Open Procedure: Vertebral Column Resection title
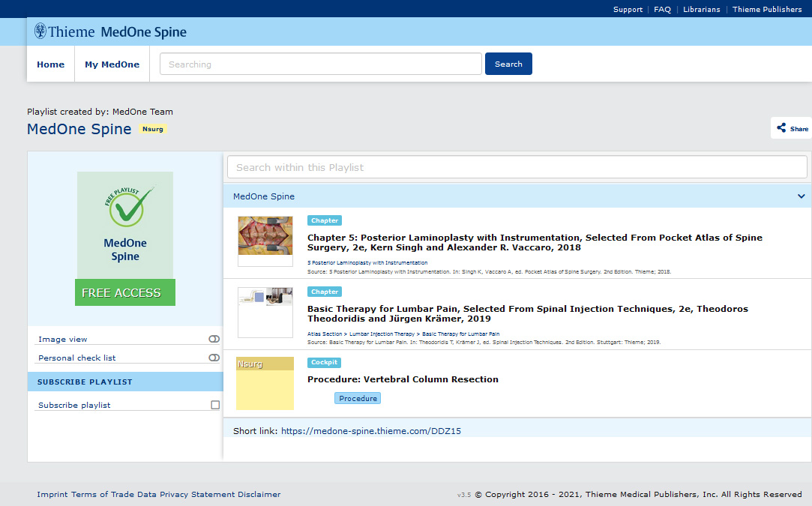 403,379
